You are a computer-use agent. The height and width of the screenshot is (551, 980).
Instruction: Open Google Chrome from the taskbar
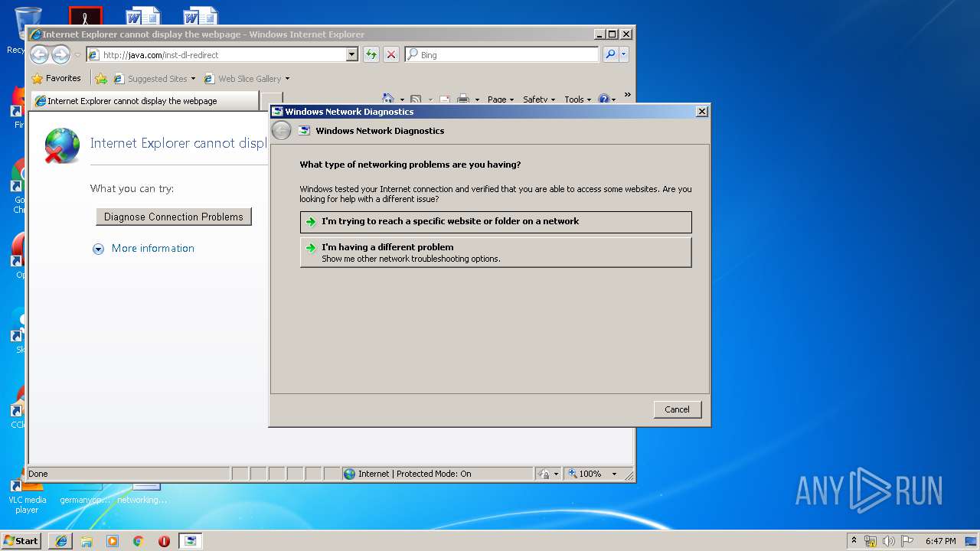(138, 541)
